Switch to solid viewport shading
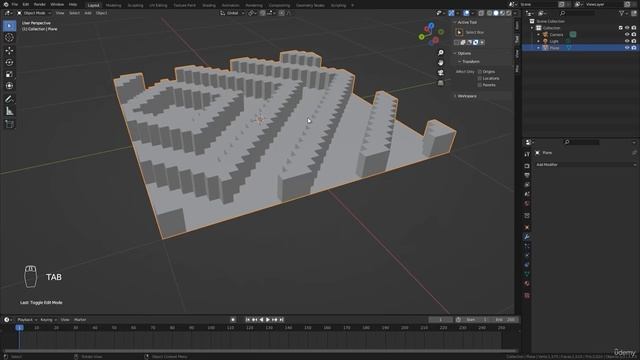640x360 pixels. tap(496, 13)
